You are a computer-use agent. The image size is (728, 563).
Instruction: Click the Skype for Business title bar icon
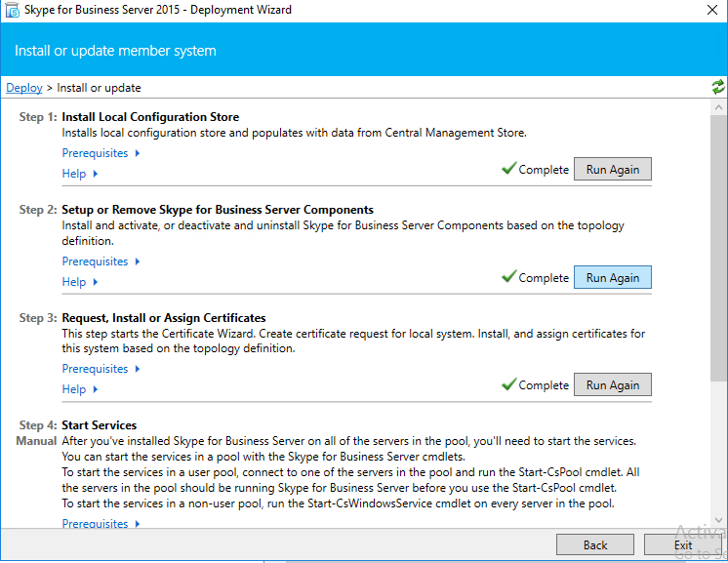click(12, 10)
